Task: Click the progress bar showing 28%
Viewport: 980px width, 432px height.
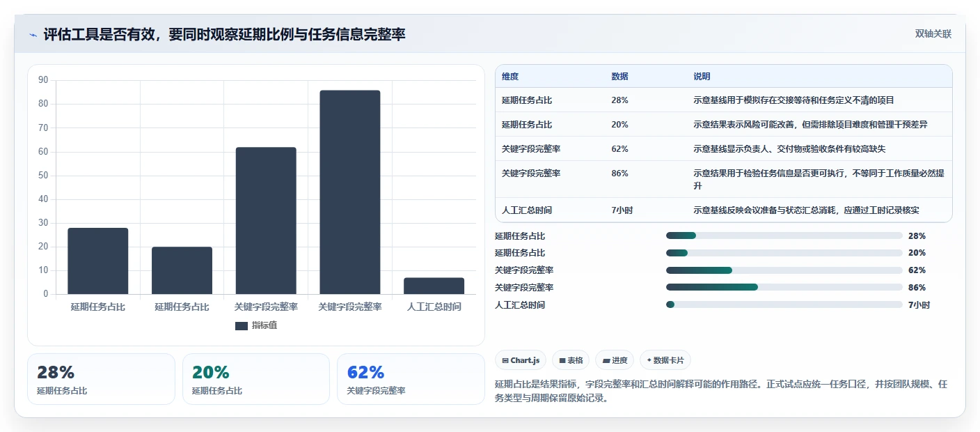Action: pyautogui.click(x=784, y=236)
